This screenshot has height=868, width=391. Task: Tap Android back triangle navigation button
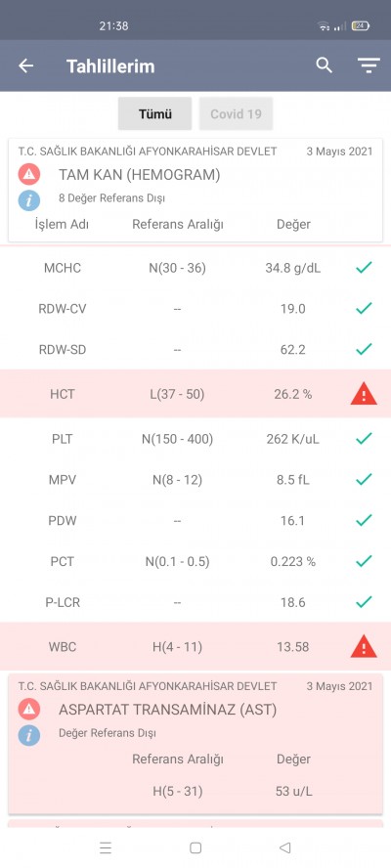284,847
